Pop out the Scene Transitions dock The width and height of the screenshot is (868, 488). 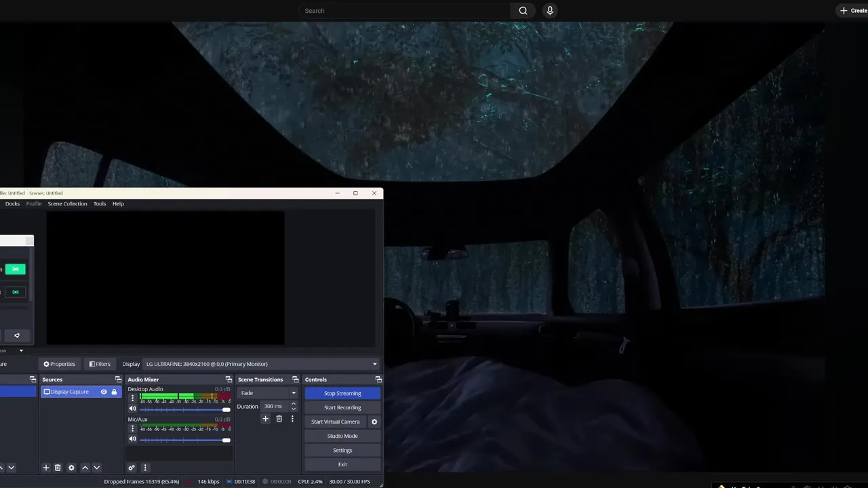[295, 380]
